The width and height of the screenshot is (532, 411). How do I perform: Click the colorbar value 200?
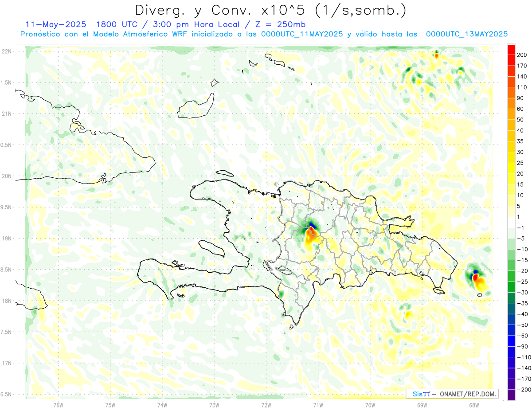(522, 55)
